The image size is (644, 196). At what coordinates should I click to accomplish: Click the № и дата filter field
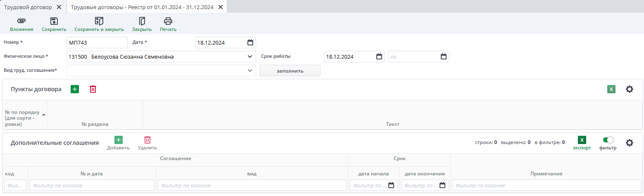[x=92, y=185]
